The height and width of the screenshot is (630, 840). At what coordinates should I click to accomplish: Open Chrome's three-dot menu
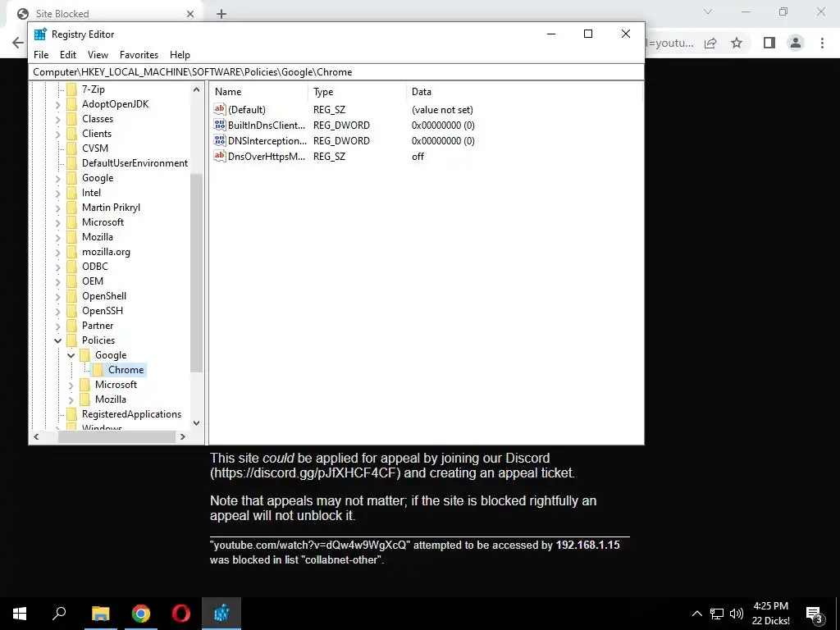822,43
